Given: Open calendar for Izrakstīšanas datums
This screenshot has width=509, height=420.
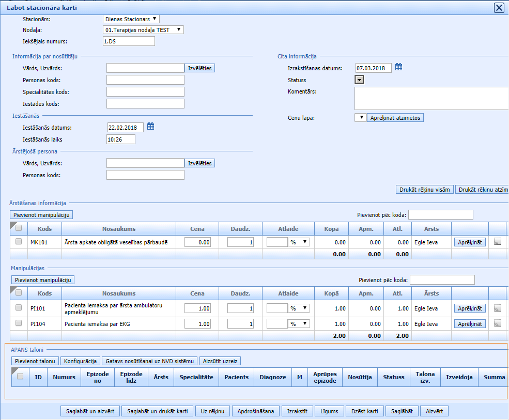Looking at the screenshot, I should pyautogui.click(x=398, y=67).
